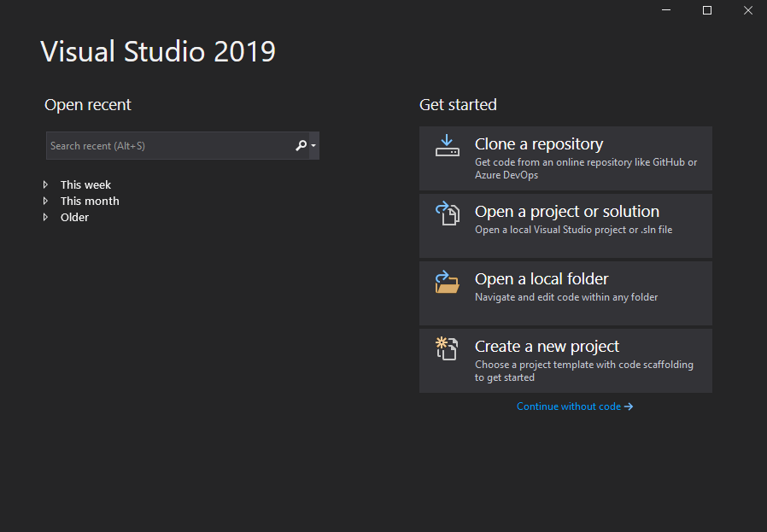Click Continue without code link
This screenshot has height=532, width=767.
pyautogui.click(x=575, y=406)
